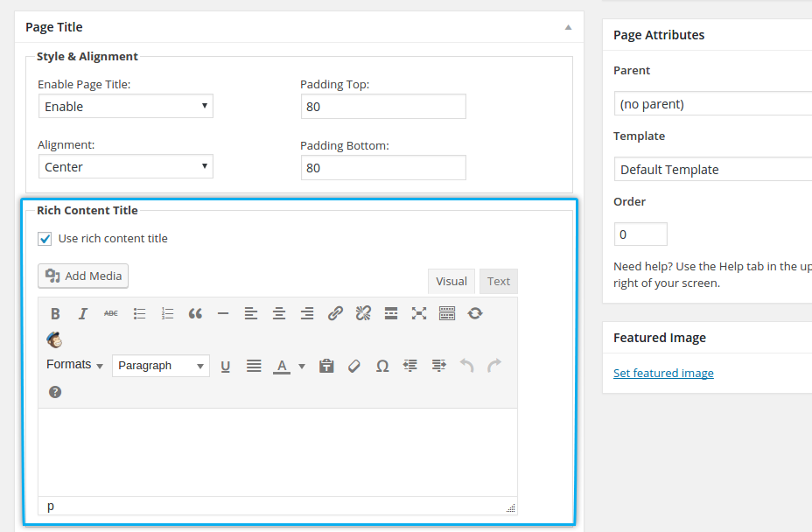Open keyboard shortcuts help icon
Screen dimensions: 812x532
[55, 392]
